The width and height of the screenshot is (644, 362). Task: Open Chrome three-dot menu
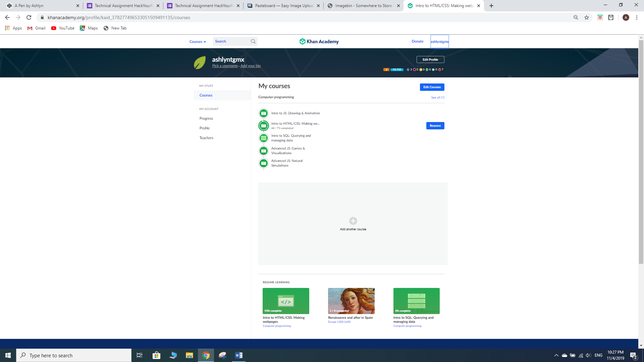coord(637,17)
